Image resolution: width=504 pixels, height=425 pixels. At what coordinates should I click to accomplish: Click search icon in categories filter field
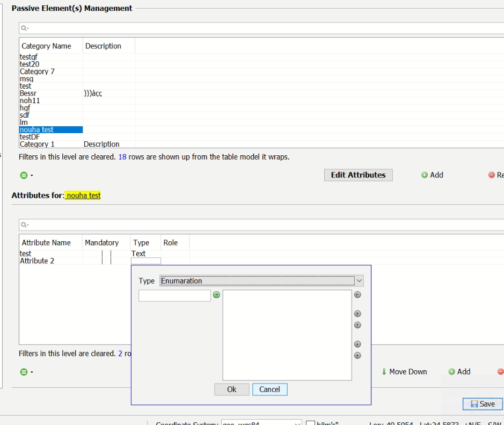point(24,28)
